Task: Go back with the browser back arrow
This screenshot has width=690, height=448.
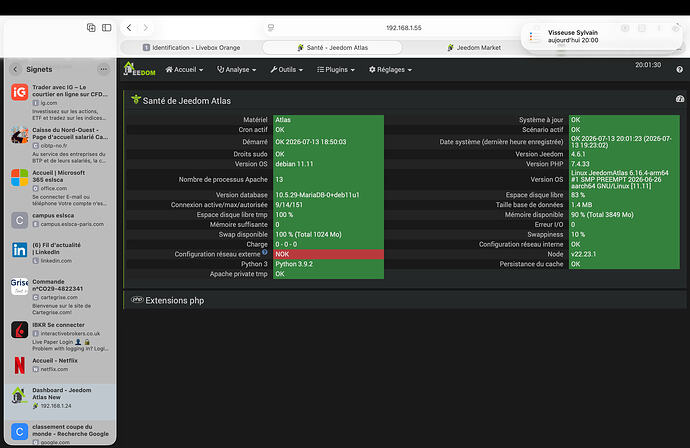Action: [x=129, y=28]
